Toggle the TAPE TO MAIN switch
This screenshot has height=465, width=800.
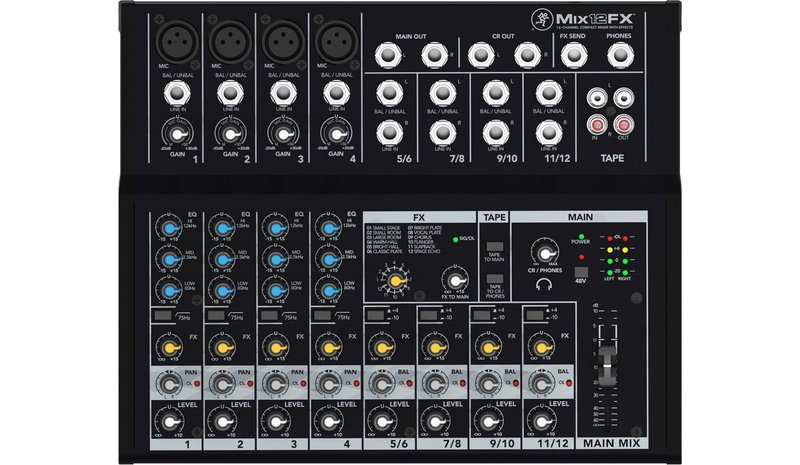pyautogui.click(x=495, y=247)
